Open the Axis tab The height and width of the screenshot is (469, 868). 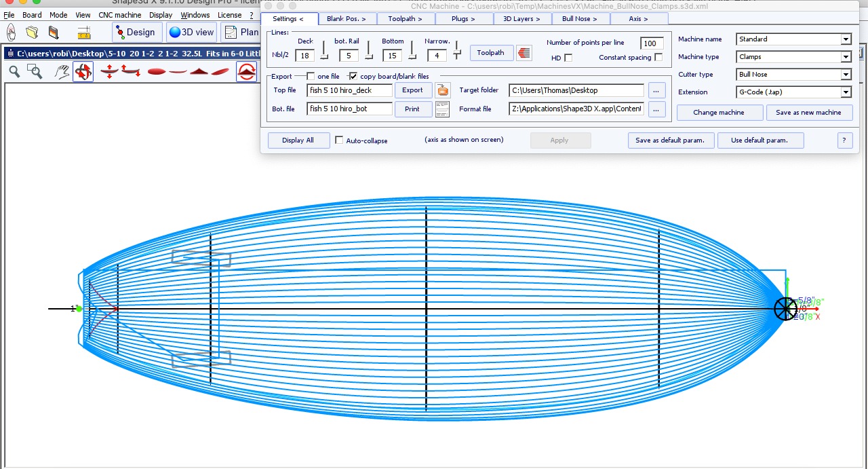[x=639, y=19]
